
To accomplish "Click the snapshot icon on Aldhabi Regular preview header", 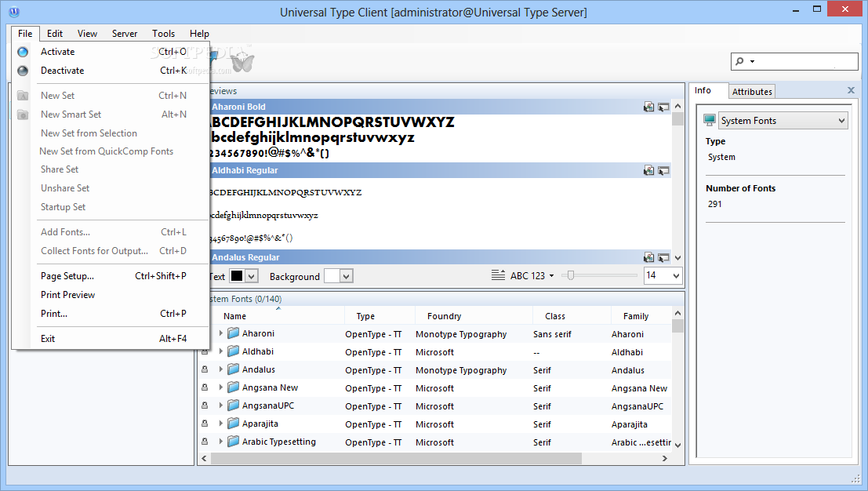I will (648, 170).
